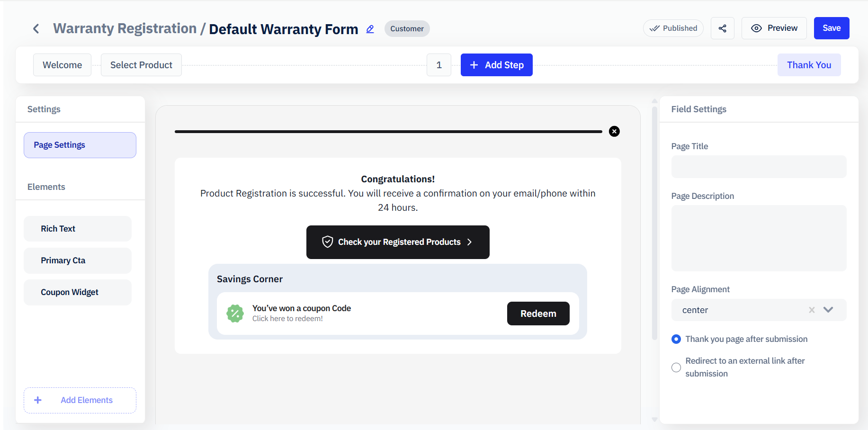Switch to the Select Product step

pyautogui.click(x=141, y=65)
